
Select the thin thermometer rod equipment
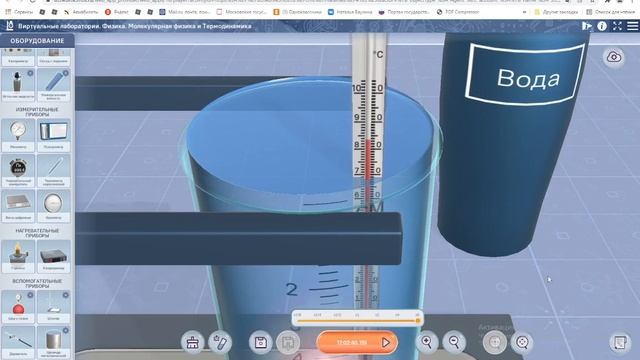pos(53,171)
